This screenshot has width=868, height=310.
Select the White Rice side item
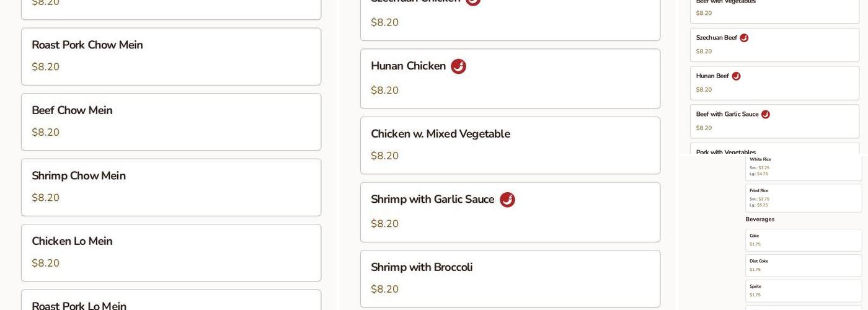[760, 160]
